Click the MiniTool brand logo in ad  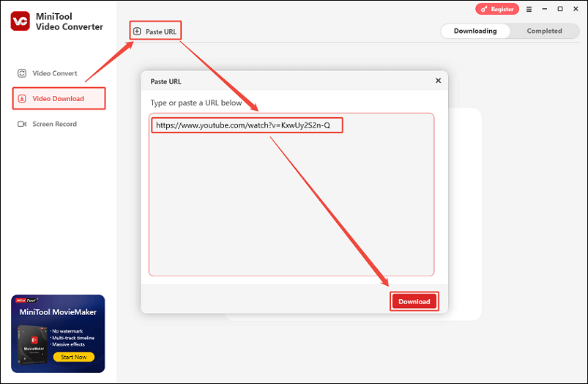[x=26, y=300]
